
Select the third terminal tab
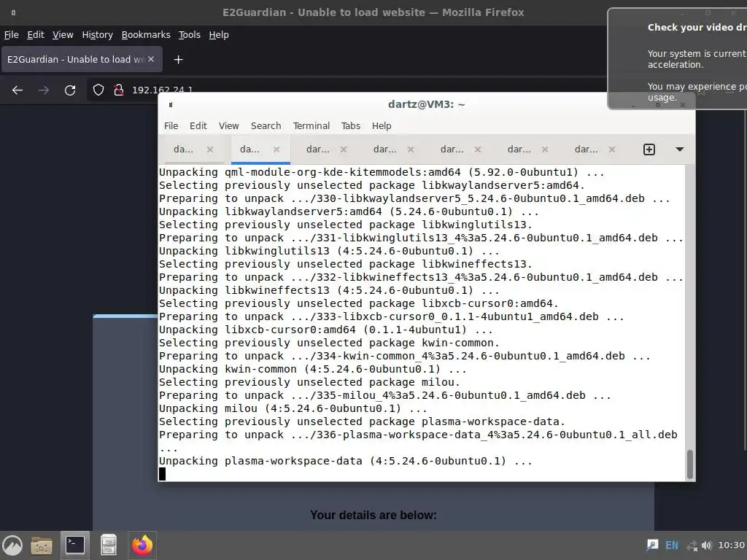click(x=318, y=149)
